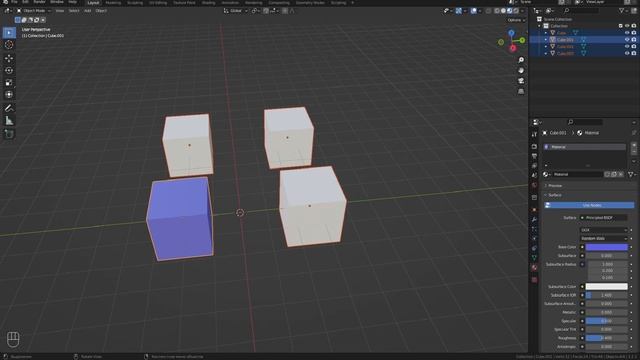Hide Cube.001 with its eye icon
Image resolution: width=640 pixels, height=360 pixels.
(627, 40)
